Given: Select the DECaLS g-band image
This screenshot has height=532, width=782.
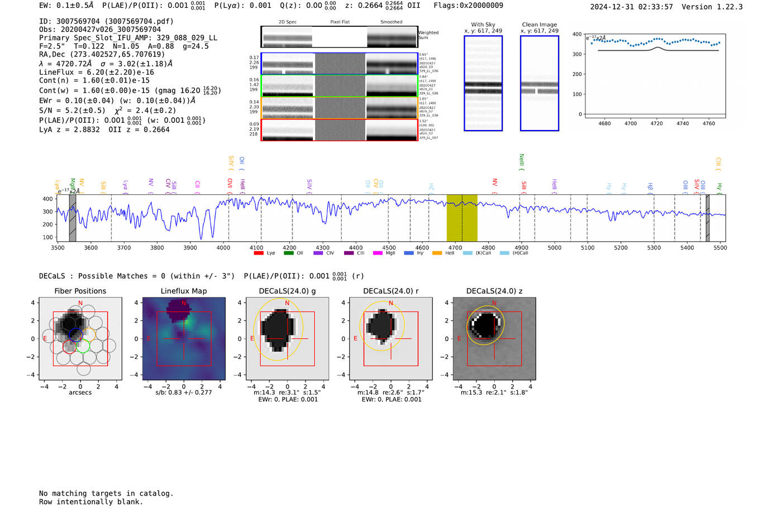Looking at the screenshot, I should tap(288, 338).
